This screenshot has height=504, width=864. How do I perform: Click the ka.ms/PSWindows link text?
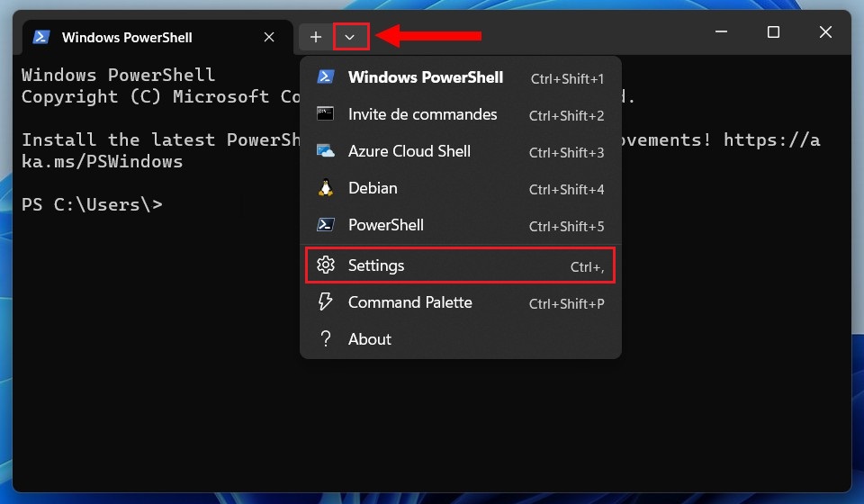pos(102,161)
